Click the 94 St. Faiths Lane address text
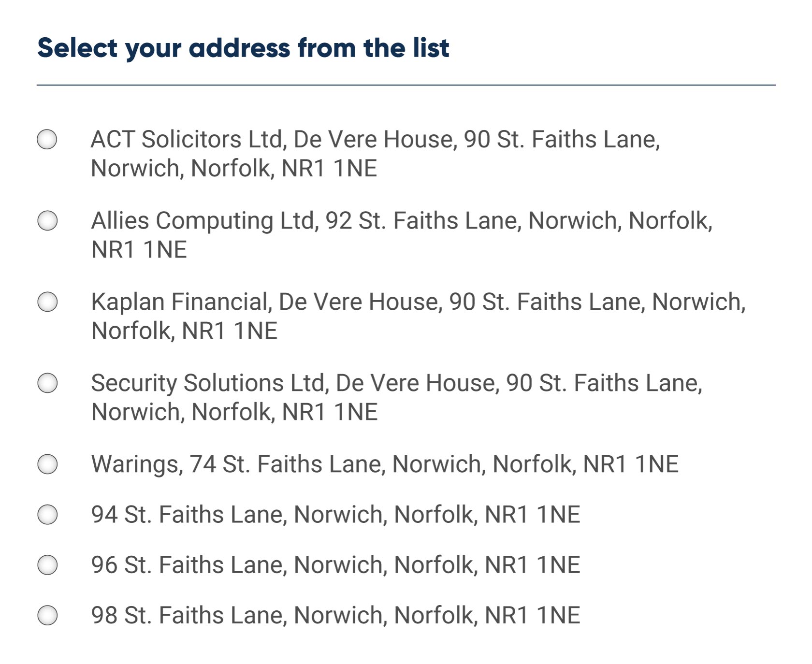Viewport: 812px width, 664px height. point(335,515)
